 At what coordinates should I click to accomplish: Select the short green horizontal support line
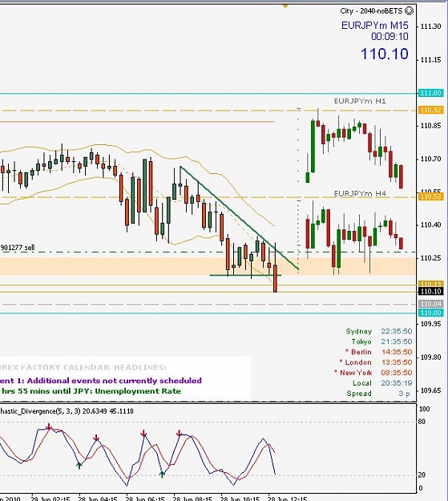[245, 275]
